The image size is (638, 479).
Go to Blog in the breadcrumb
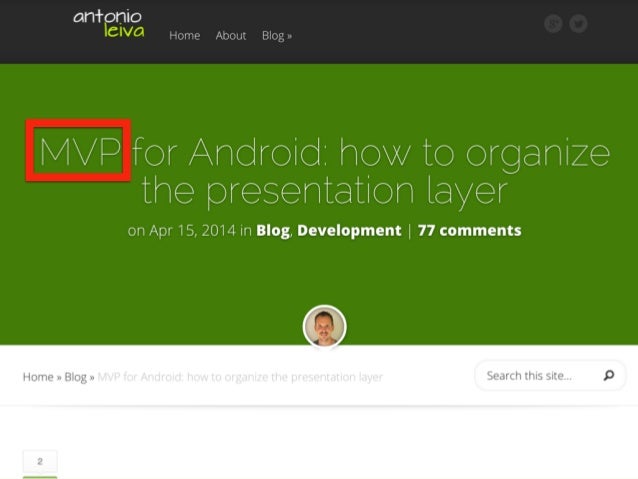(x=76, y=377)
